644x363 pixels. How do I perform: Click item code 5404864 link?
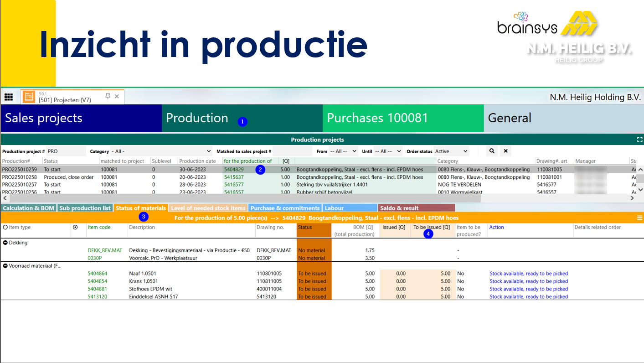click(97, 274)
